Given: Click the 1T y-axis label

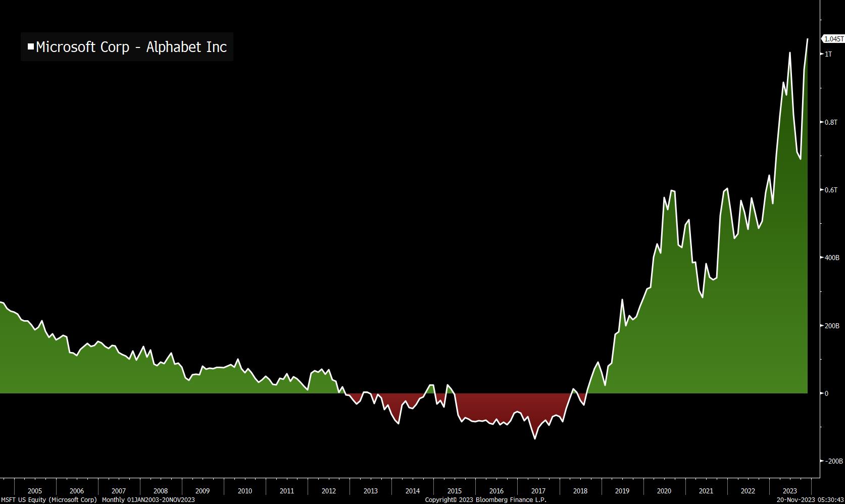Looking at the screenshot, I should pyautogui.click(x=828, y=54).
